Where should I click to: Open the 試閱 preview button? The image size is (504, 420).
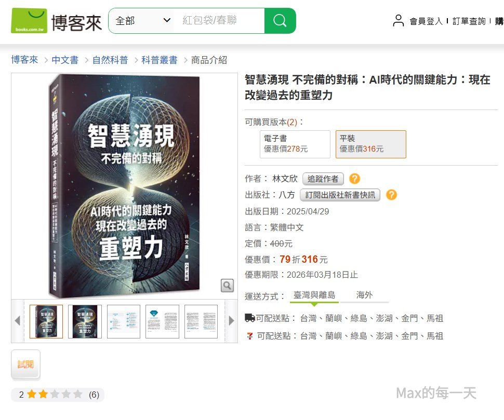point(25,364)
